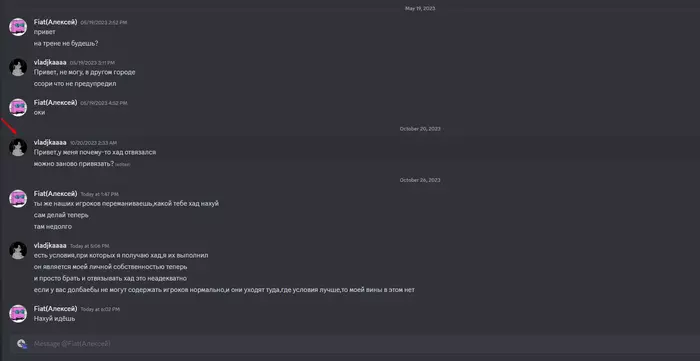Select Fiat avatar next to last message

coord(18,314)
